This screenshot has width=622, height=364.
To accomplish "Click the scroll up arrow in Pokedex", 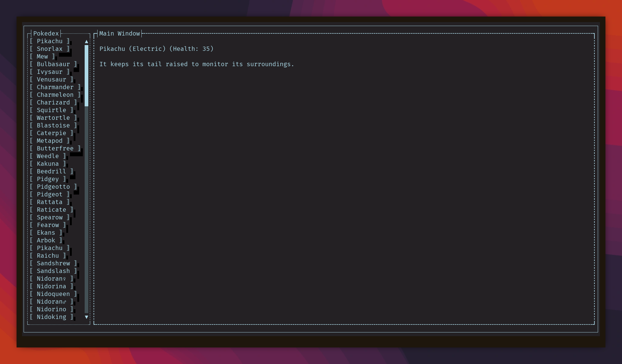I will [x=86, y=41].
